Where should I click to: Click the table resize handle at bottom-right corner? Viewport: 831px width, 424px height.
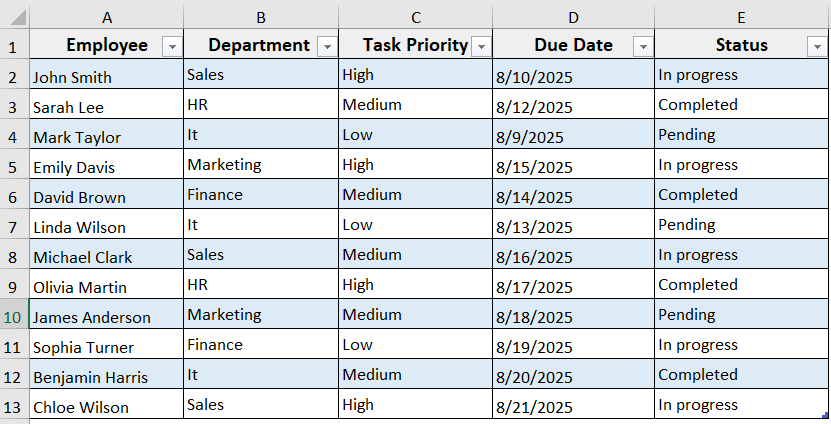click(825, 416)
